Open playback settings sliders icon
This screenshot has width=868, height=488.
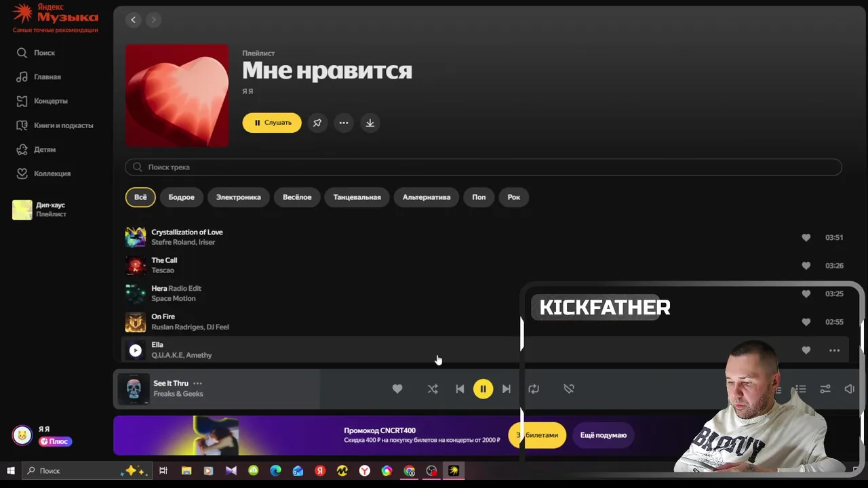pyautogui.click(x=825, y=389)
